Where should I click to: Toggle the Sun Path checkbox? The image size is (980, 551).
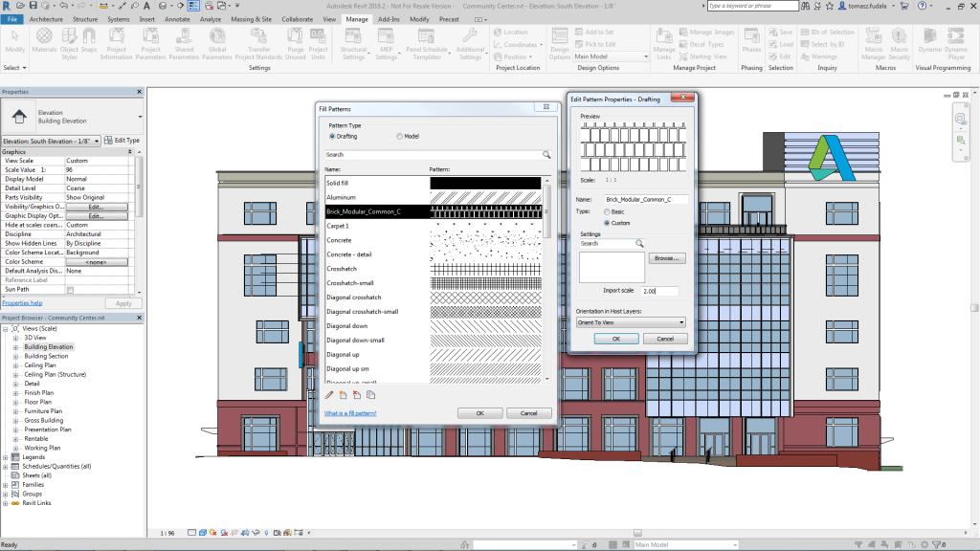(x=70, y=288)
